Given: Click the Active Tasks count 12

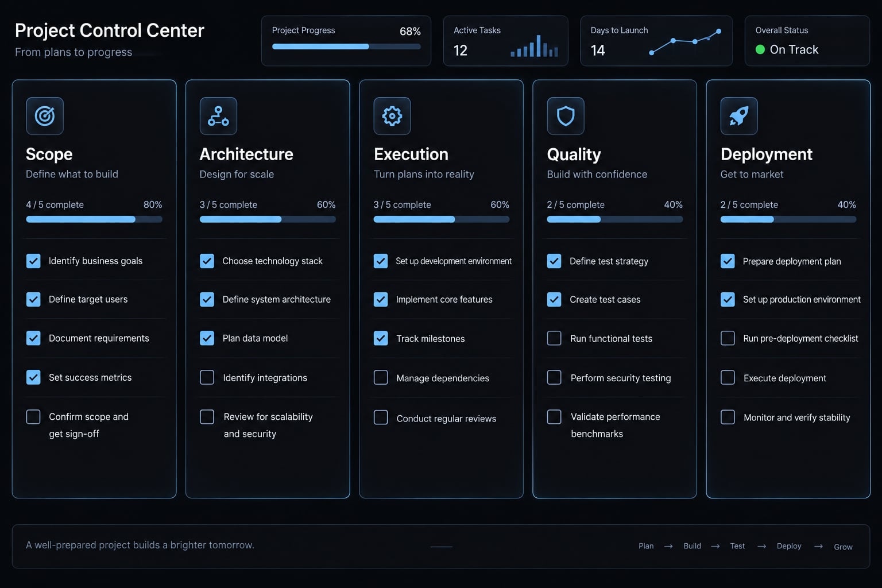Looking at the screenshot, I should coord(461,51).
